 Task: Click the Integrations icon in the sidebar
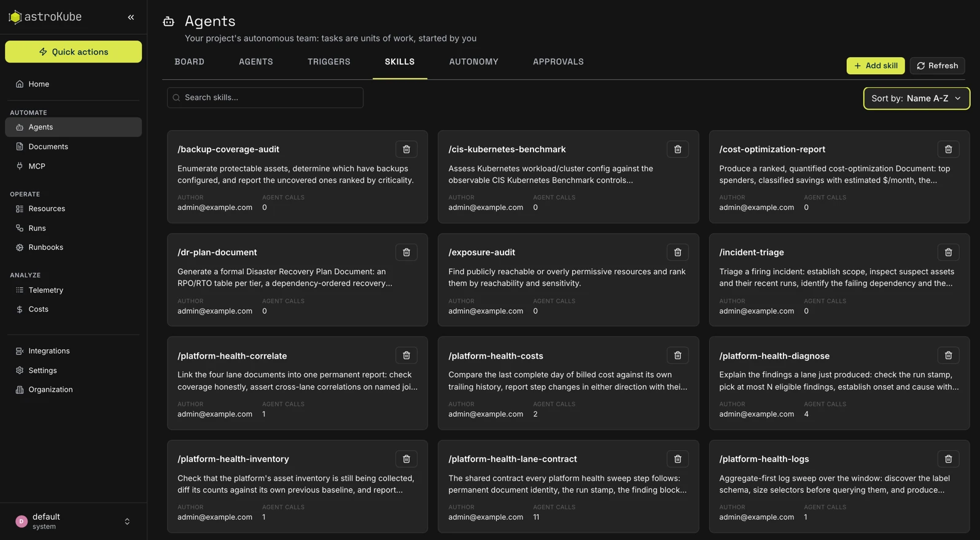20,351
